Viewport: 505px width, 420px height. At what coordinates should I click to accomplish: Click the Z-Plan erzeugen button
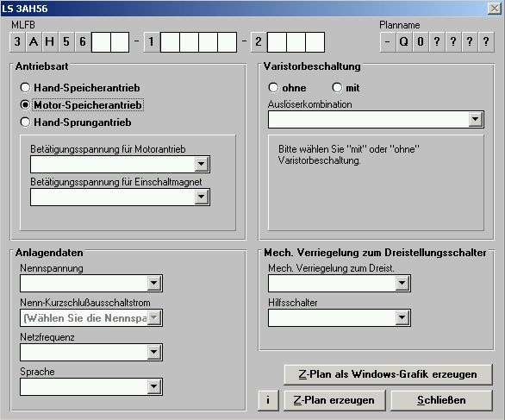point(334,400)
